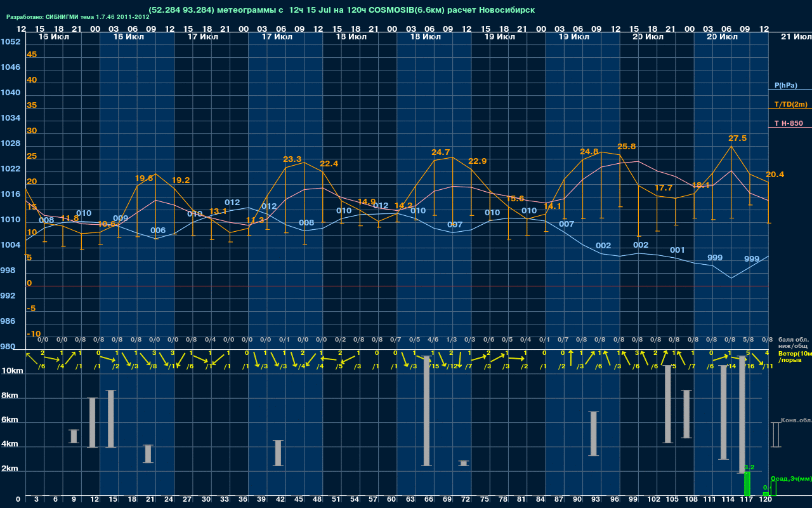Image resolution: width=812 pixels, height=508 pixels.
Task: Select the P(hPa) legend entry
Action: [x=785, y=85]
